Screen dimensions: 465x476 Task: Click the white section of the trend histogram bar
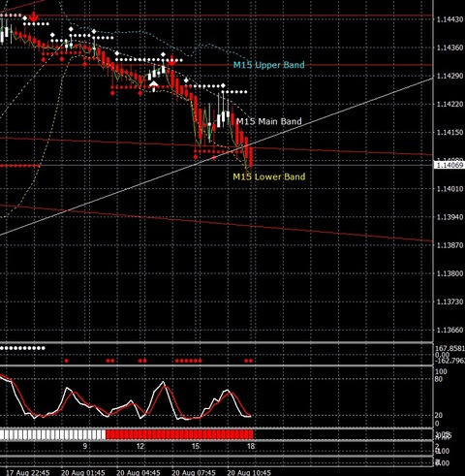pos(52,434)
